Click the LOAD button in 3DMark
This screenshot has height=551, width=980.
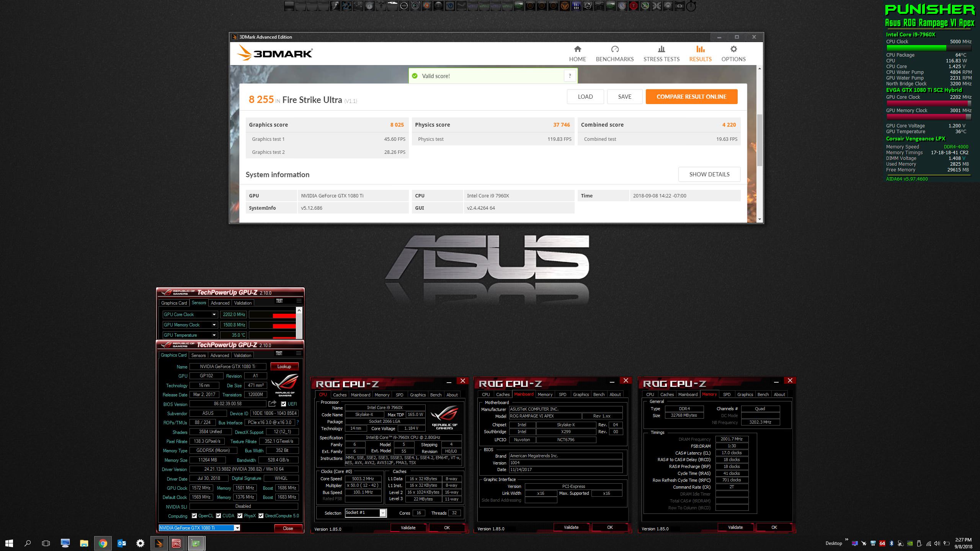(x=585, y=97)
